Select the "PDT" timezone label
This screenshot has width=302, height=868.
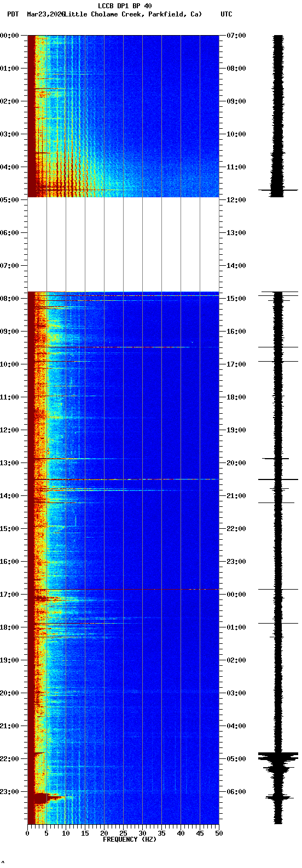pos(13,14)
